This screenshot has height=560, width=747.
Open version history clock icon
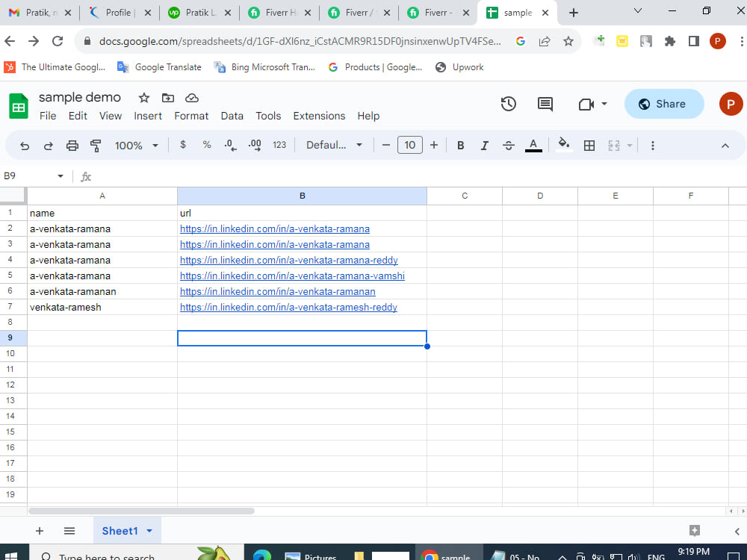tap(508, 104)
